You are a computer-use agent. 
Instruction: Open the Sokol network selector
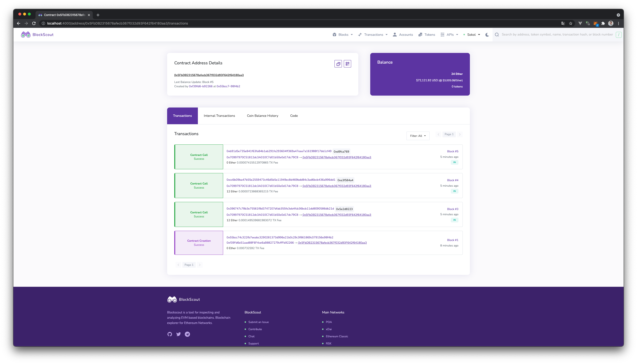coord(472,35)
